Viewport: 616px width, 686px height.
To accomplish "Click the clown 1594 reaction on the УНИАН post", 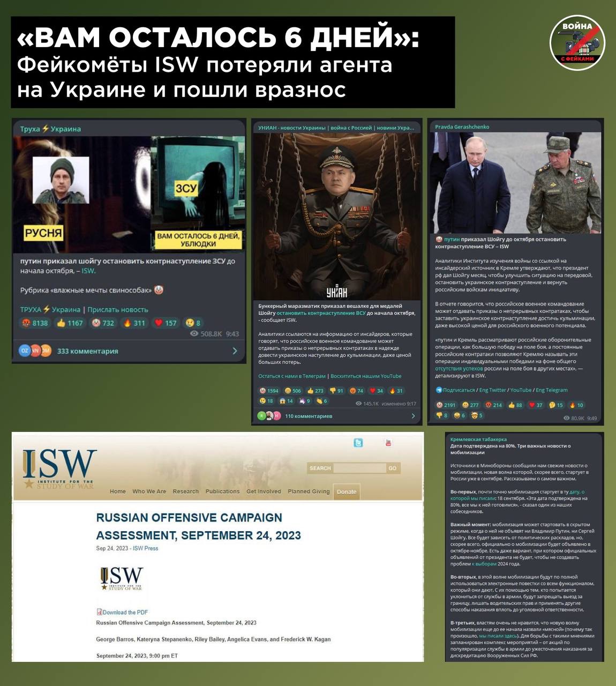I will click(269, 391).
